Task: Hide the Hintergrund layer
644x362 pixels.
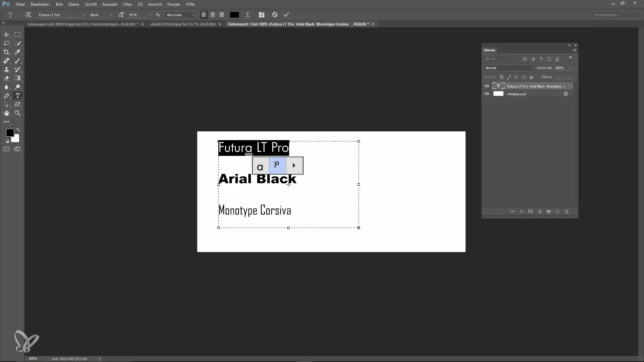Action: [x=487, y=94]
